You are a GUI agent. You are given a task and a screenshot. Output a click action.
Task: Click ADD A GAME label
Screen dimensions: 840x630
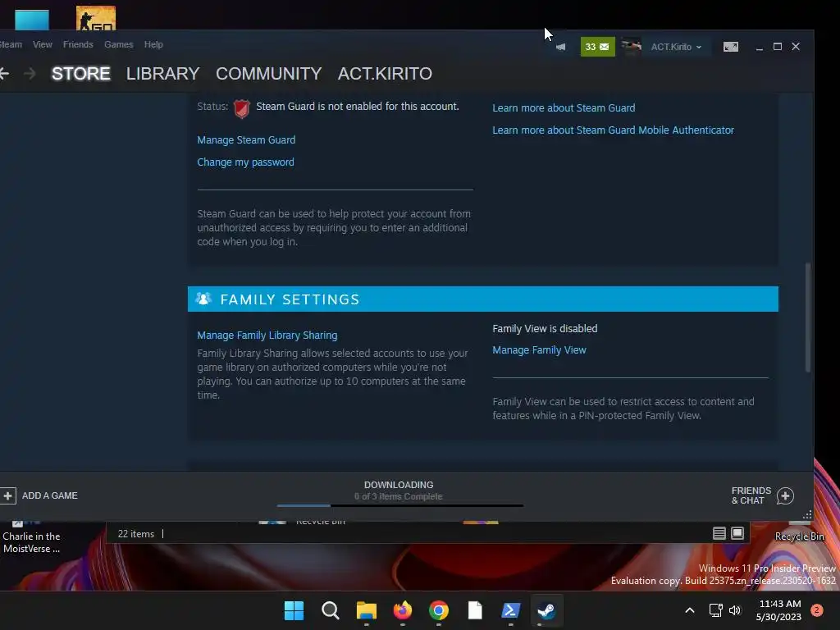(50, 496)
